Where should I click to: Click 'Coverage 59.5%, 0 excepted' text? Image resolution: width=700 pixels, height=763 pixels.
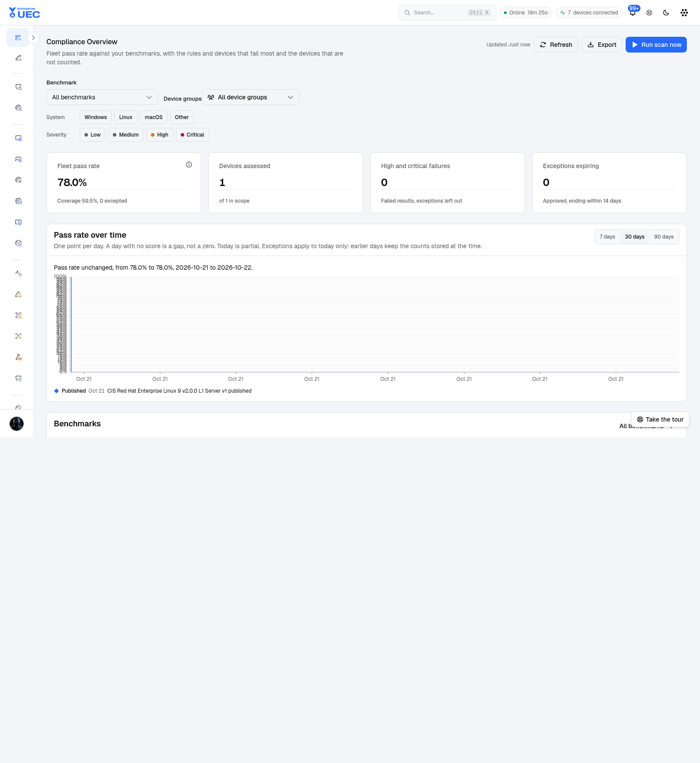click(x=92, y=201)
